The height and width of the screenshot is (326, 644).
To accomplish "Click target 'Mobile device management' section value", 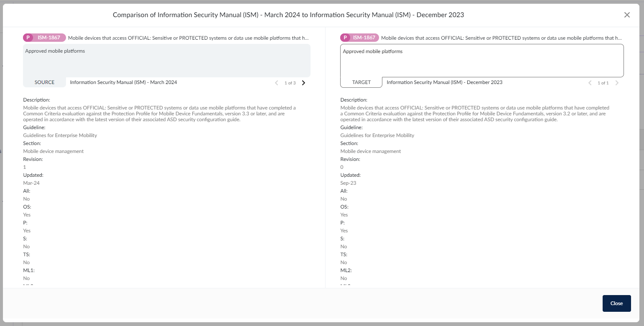I will pos(371,151).
